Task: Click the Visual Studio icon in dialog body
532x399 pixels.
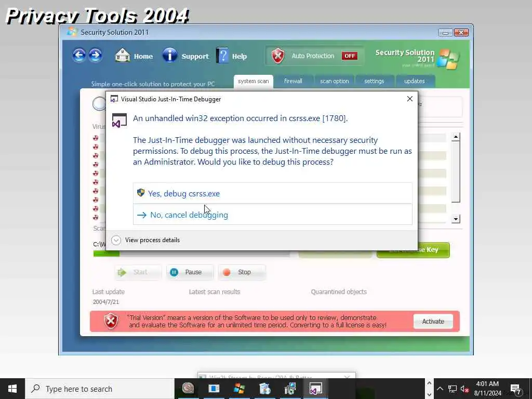Action: pos(119,121)
